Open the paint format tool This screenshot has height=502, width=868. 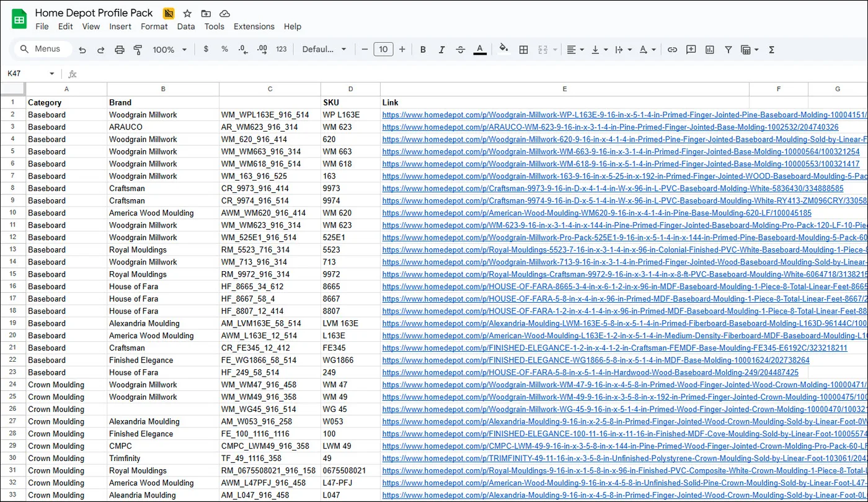138,49
